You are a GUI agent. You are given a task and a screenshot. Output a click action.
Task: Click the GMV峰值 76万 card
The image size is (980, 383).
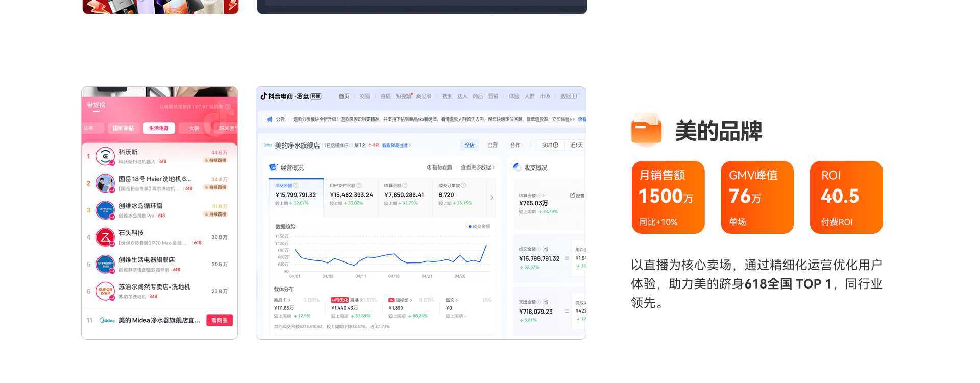click(x=757, y=197)
